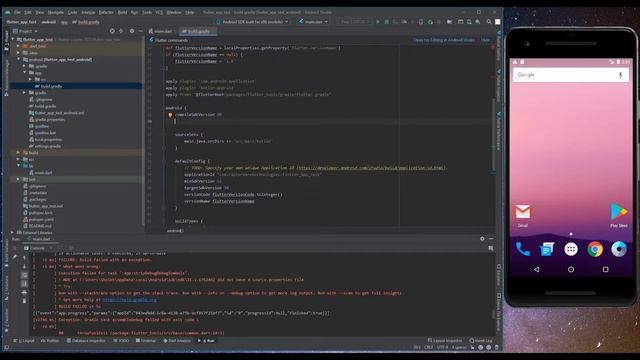640x360 pixels.
Task: Switch to main.dart editor tab
Action: pyautogui.click(x=162, y=31)
